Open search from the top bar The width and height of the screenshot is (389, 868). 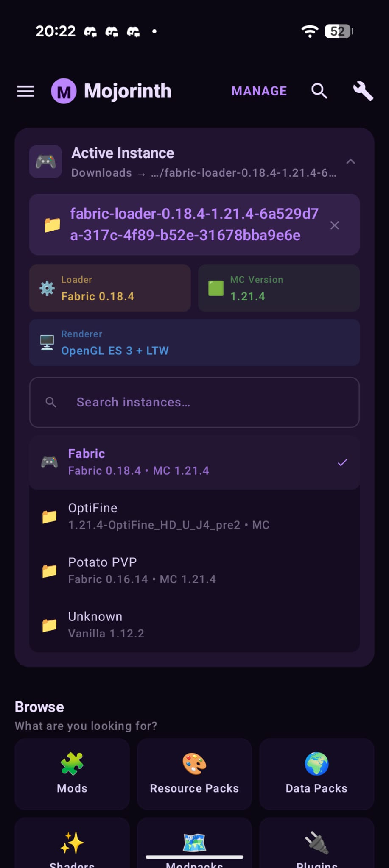pos(319,91)
